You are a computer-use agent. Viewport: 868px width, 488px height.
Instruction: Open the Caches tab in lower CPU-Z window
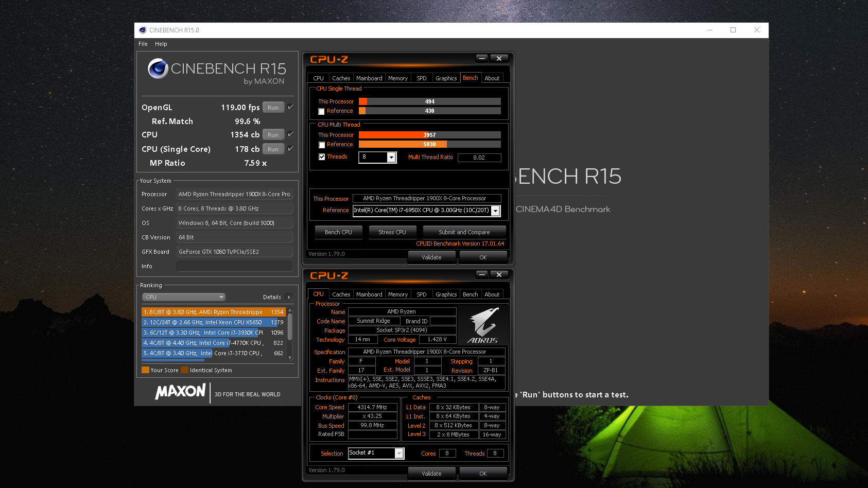[341, 294]
